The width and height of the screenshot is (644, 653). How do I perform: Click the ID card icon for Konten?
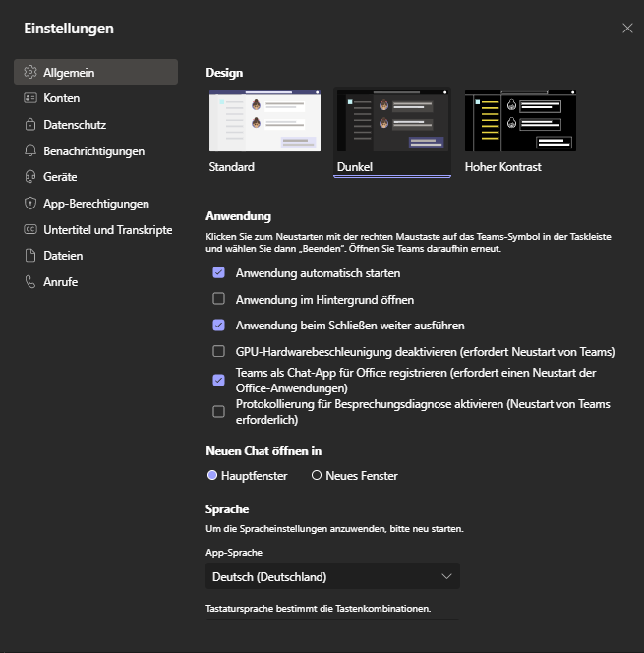30,98
